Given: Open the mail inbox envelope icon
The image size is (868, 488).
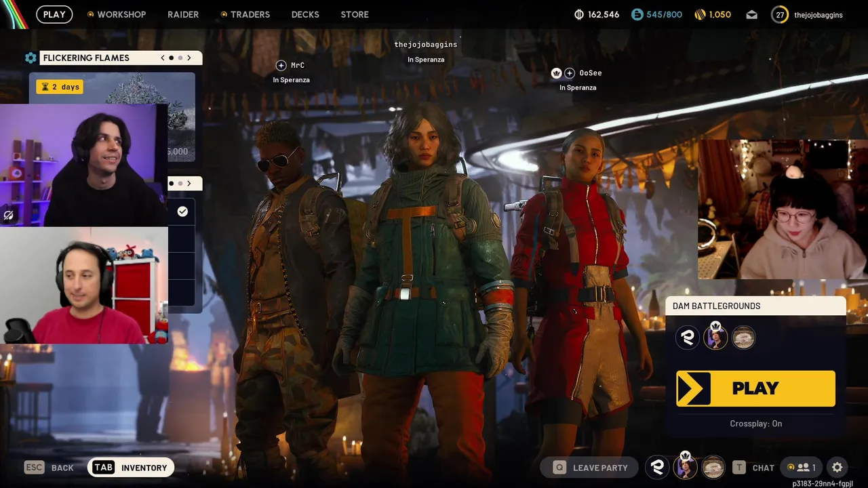Looking at the screenshot, I should tap(751, 14).
